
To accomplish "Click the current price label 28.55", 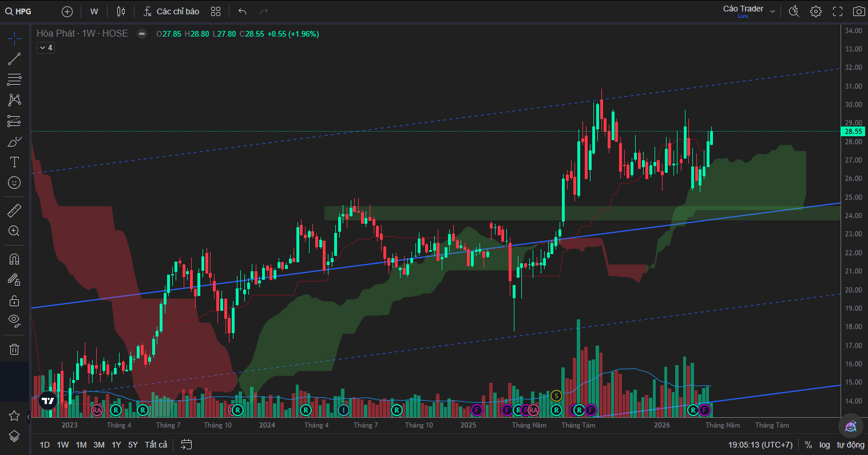I will pyautogui.click(x=853, y=131).
